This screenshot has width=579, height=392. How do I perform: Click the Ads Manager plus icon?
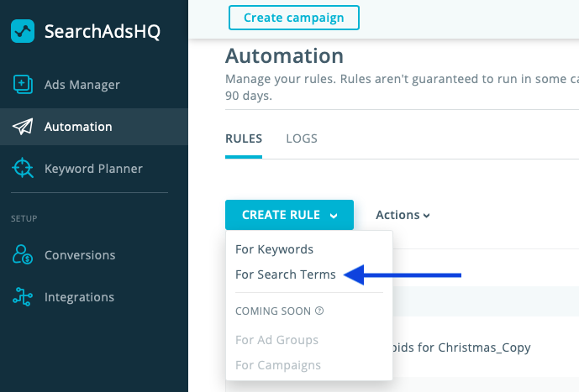(23, 84)
